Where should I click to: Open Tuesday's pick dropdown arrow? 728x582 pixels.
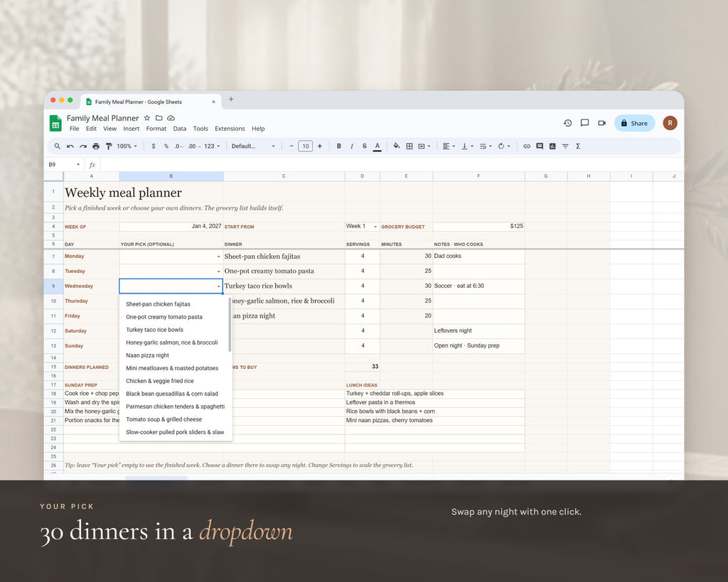pyautogui.click(x=219, y=271)
